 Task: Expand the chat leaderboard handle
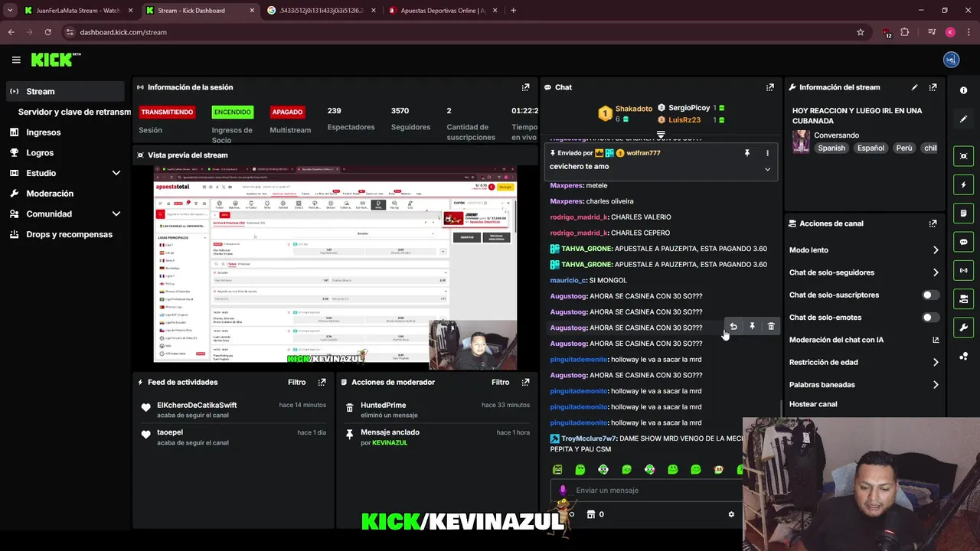coord(661,134)
